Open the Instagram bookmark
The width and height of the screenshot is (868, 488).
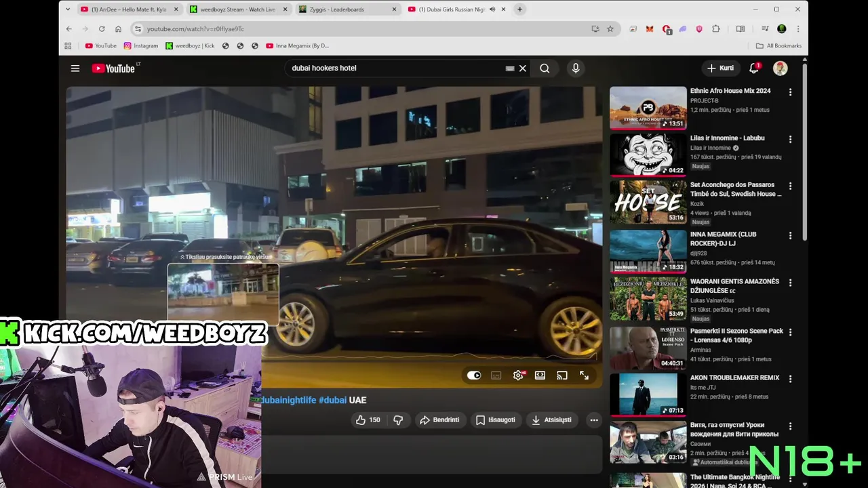pos(141,46)
